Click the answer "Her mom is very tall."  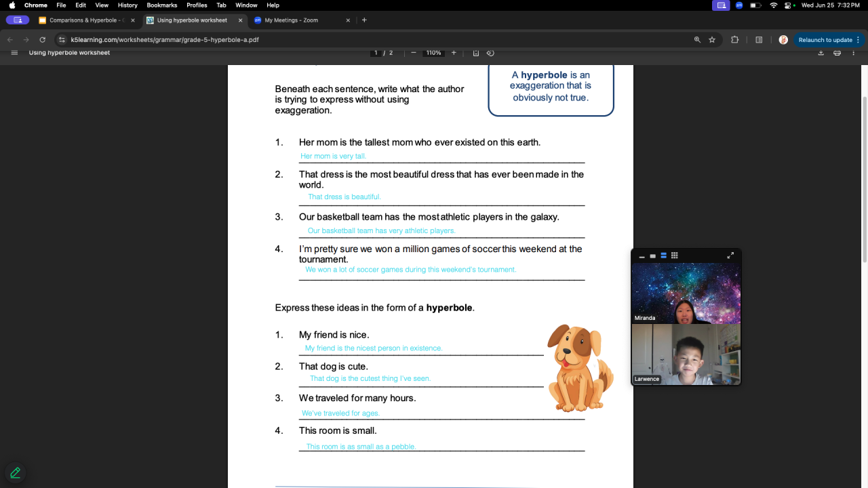[x=334, y=156]
